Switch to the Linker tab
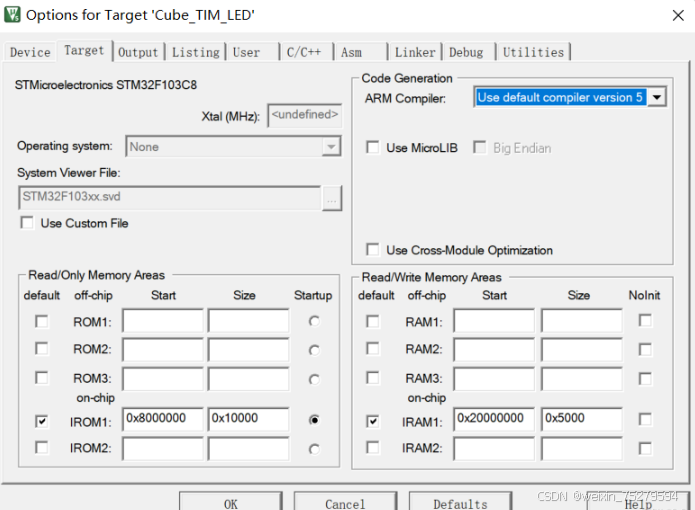Image resolution: width=695 pixels, height=510 pixels. (x=415, y=52)
